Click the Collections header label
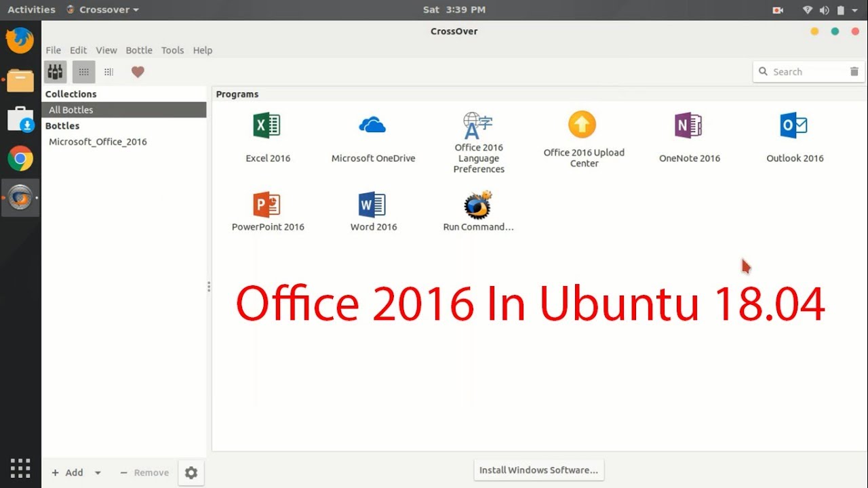Viewport: 868px width, 488px height. (71, 94)
